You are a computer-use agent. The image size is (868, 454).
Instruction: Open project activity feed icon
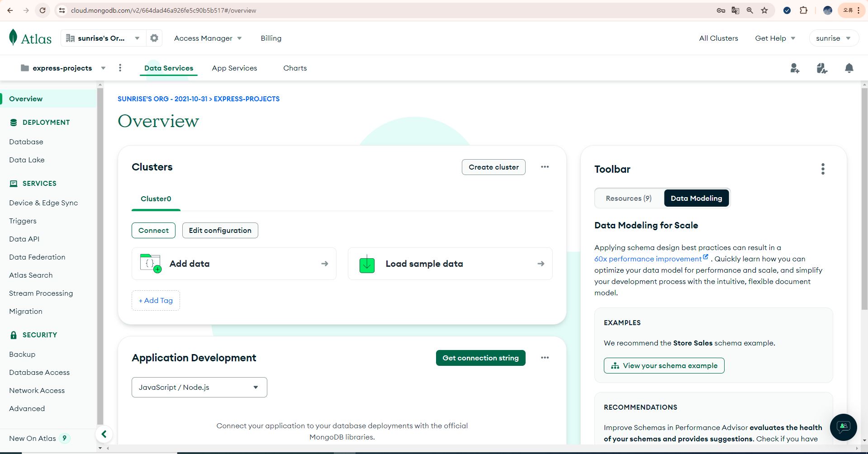tap(822, 68)
